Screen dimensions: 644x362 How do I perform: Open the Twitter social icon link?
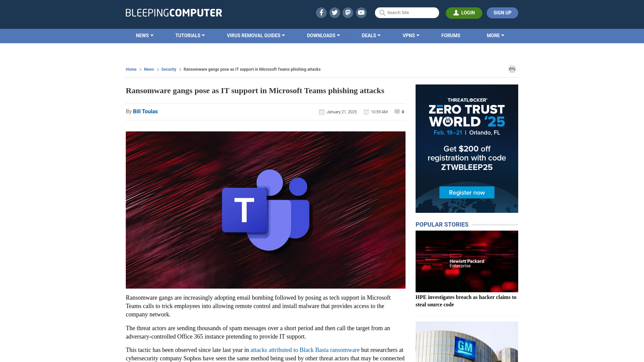click(335, 13)
